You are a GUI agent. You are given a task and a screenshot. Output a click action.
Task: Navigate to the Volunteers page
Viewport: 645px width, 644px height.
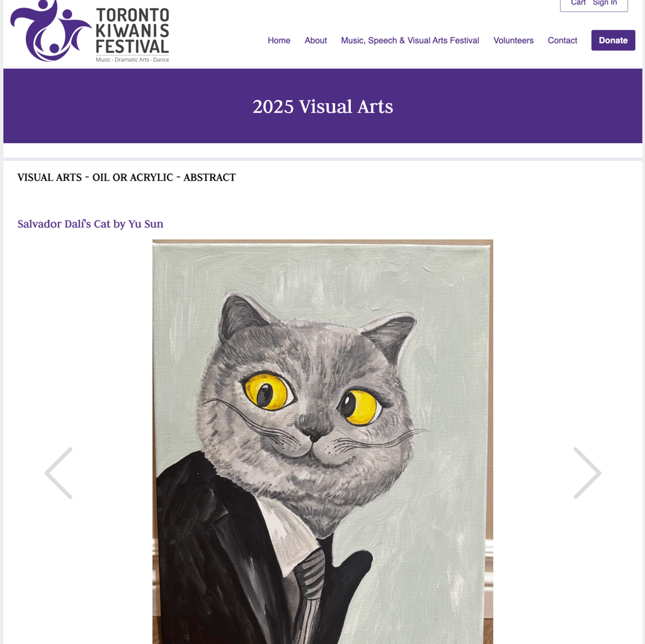(x=513, y=40)
